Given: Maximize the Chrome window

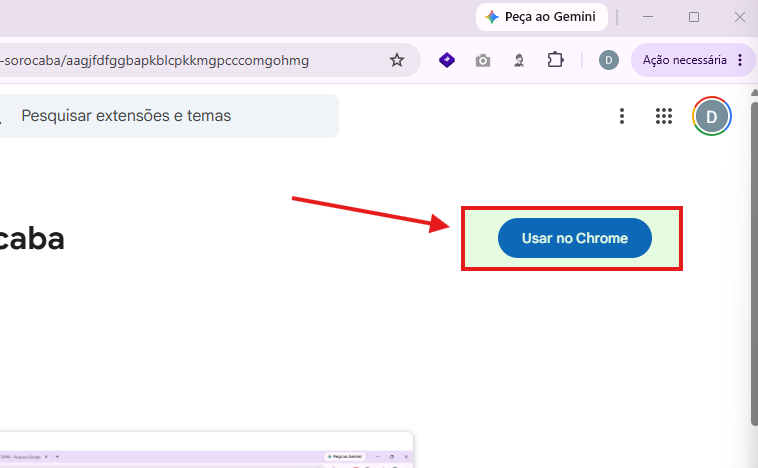Looking at the screenshot, I should [x=694, y=17].
